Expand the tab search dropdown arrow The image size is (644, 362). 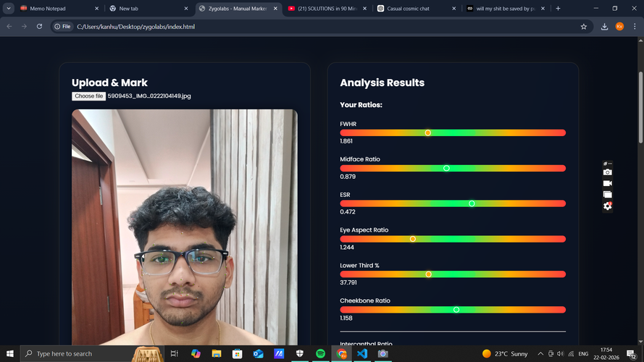[x=9, y=9]
